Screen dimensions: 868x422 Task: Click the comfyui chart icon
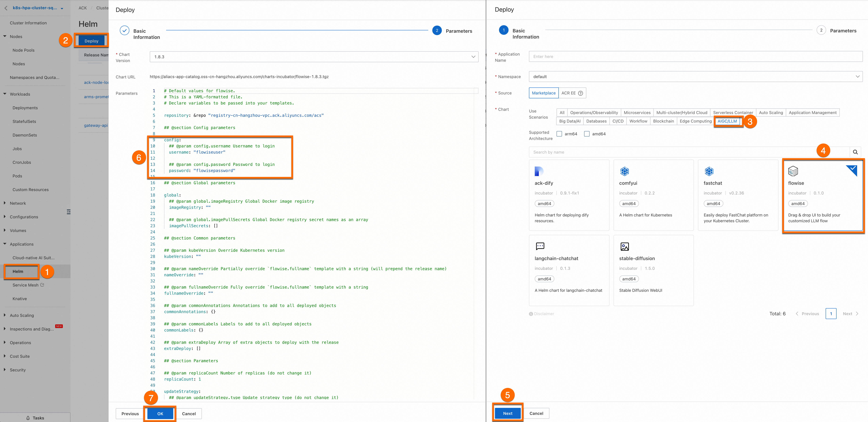coord(624,171)
